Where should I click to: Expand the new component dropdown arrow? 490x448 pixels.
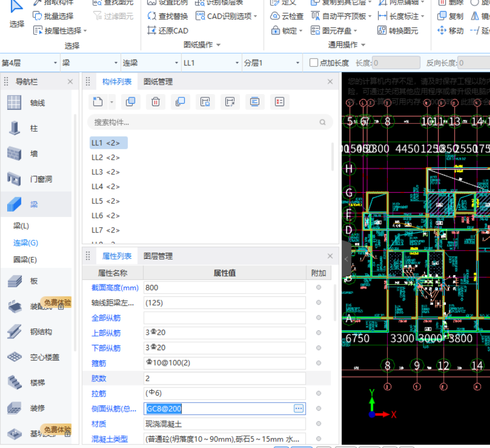tap(111, 102)
